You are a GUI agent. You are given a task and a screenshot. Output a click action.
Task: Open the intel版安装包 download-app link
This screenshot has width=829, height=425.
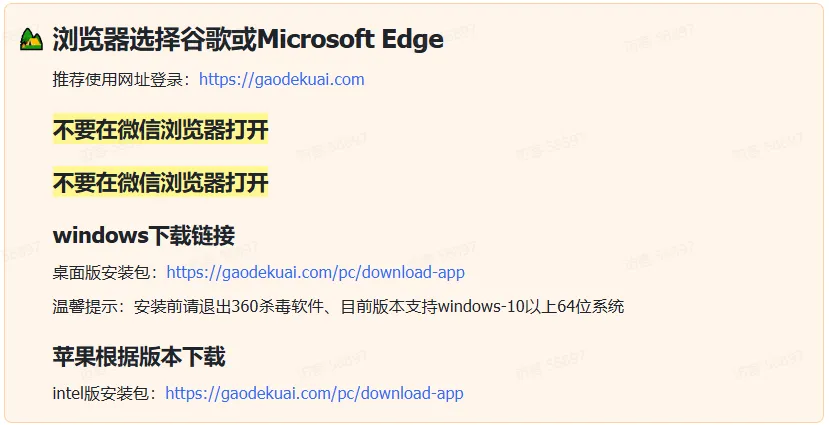315,393
